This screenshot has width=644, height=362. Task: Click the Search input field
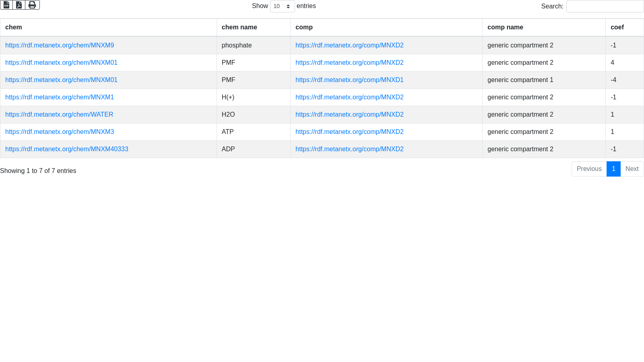pyautogui.click(x=605, y=6)
